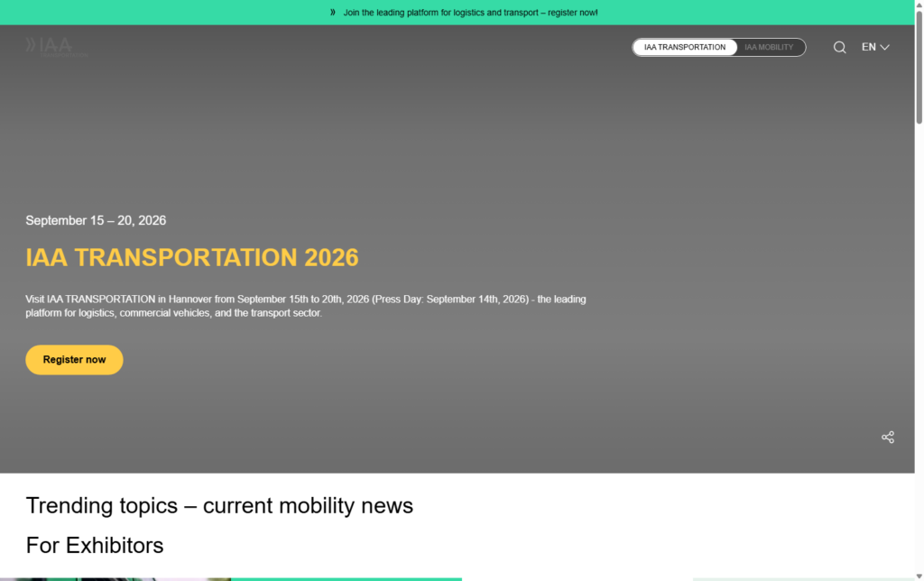Click the scrollbar up arrow
Screen dimensions: 924x581
coord(919,5)
